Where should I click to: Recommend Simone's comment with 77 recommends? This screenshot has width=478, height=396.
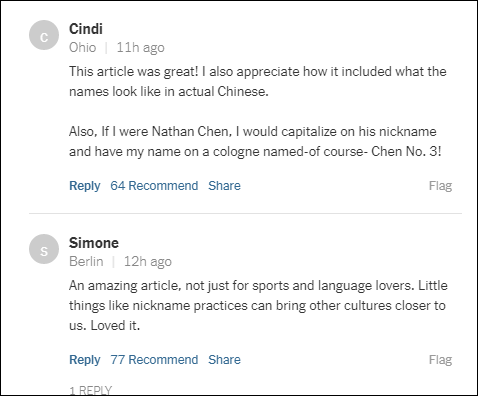(x=154, y=360)
